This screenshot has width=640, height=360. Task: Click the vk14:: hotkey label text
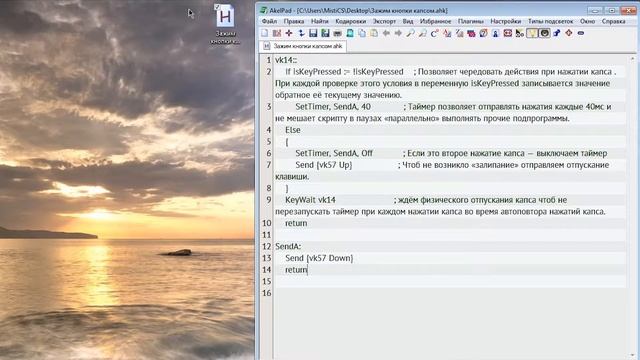[x=286, y=60]
